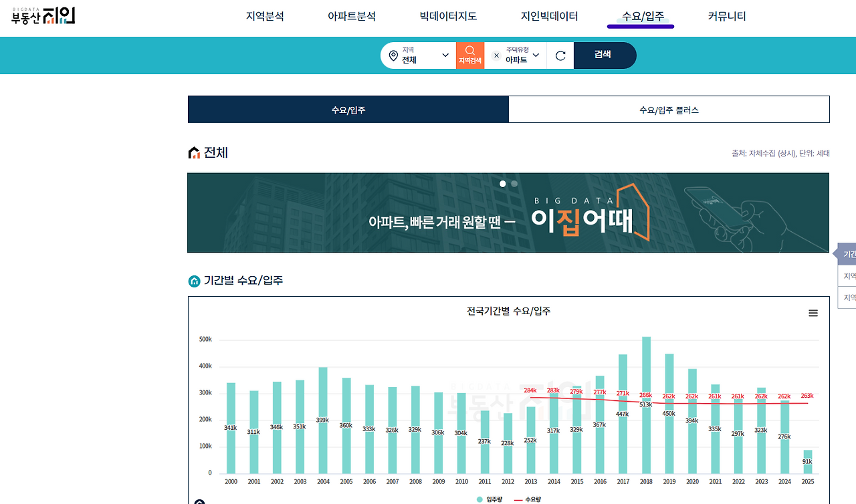
Task: Select 지인빅데이터 from the navigation bar
Action: coord(550,15)
